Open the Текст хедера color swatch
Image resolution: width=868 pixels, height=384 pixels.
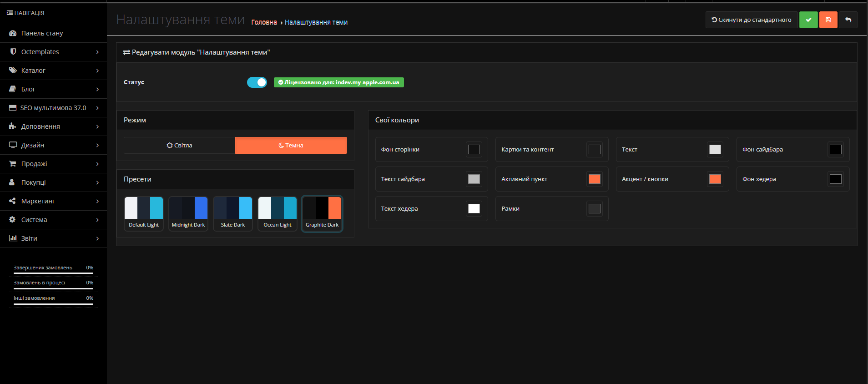pos(474,209)
